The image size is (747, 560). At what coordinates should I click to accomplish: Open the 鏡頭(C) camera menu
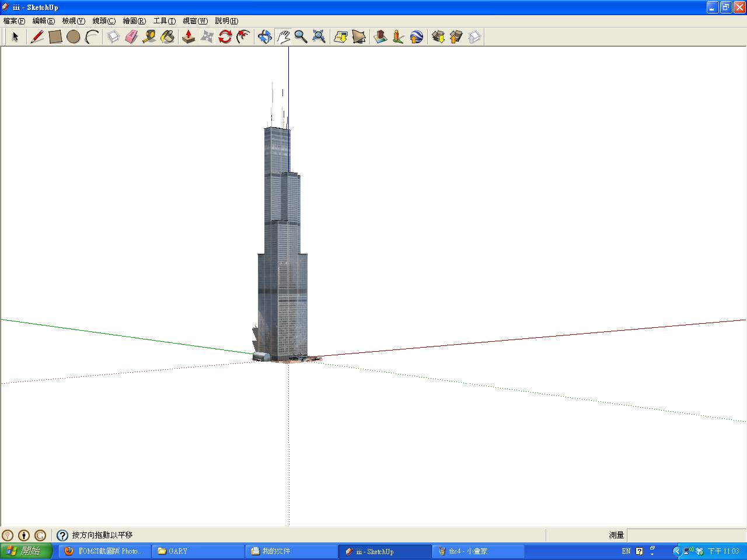pos(104,21)
